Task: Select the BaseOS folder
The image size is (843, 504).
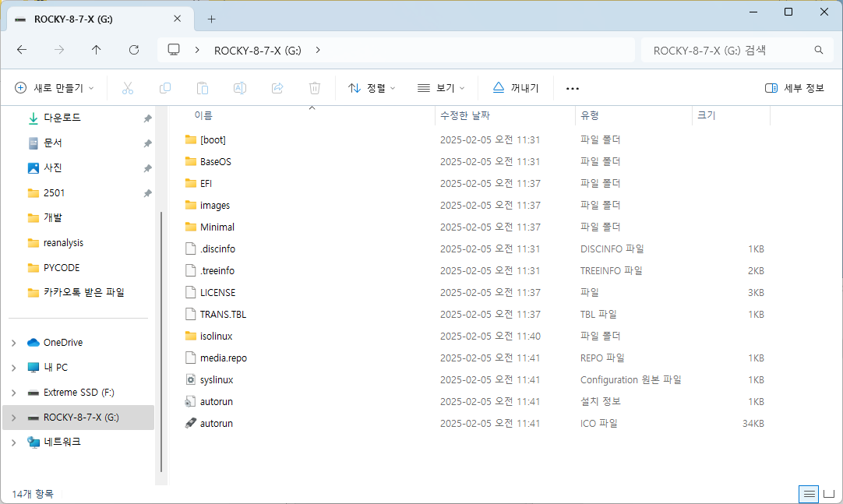Action: (215, 162)
